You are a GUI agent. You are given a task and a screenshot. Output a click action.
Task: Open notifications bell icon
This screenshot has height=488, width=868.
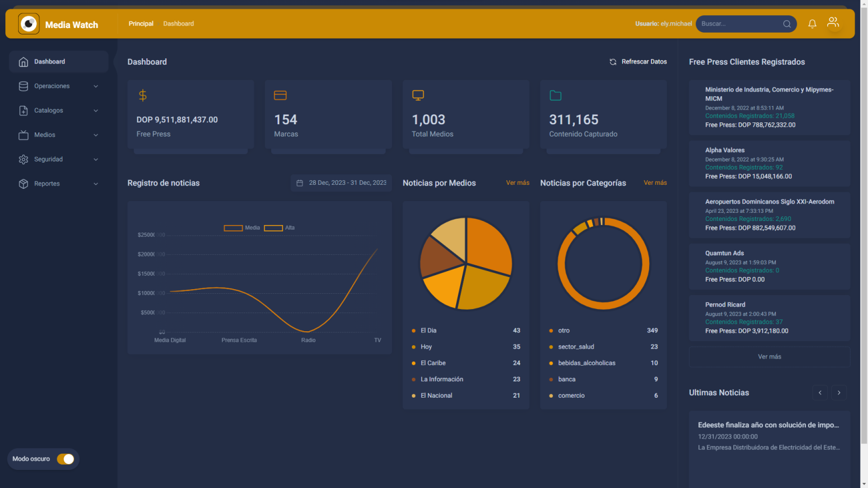click(812, 24)
